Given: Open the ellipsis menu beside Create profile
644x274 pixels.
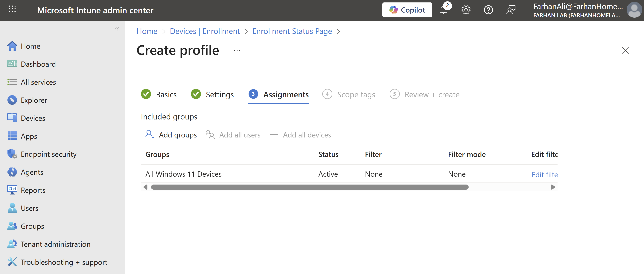Looking at the screenshot, I should (x=237, y=50).
